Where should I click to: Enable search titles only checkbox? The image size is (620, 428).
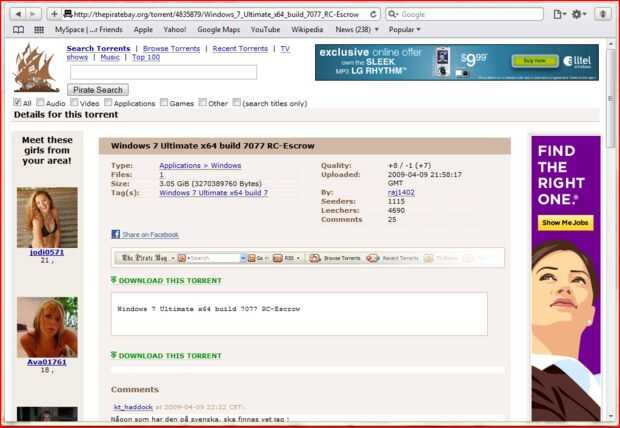[x=236, y=102]
